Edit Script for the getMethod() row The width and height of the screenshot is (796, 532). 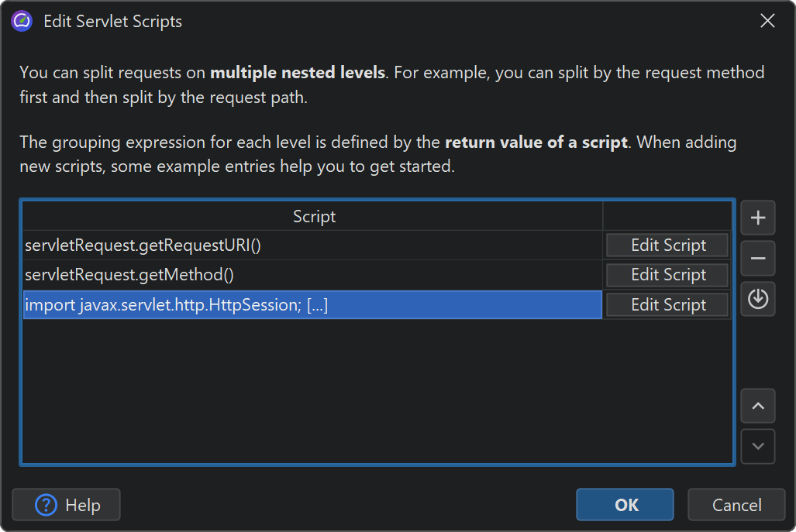click(667, 275)
